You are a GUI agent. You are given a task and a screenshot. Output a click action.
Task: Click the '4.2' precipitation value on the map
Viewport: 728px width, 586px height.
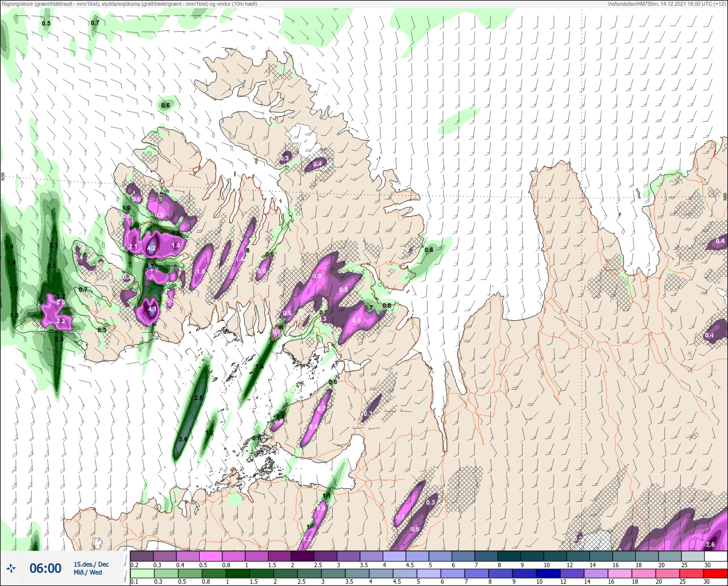pos(151,249)
